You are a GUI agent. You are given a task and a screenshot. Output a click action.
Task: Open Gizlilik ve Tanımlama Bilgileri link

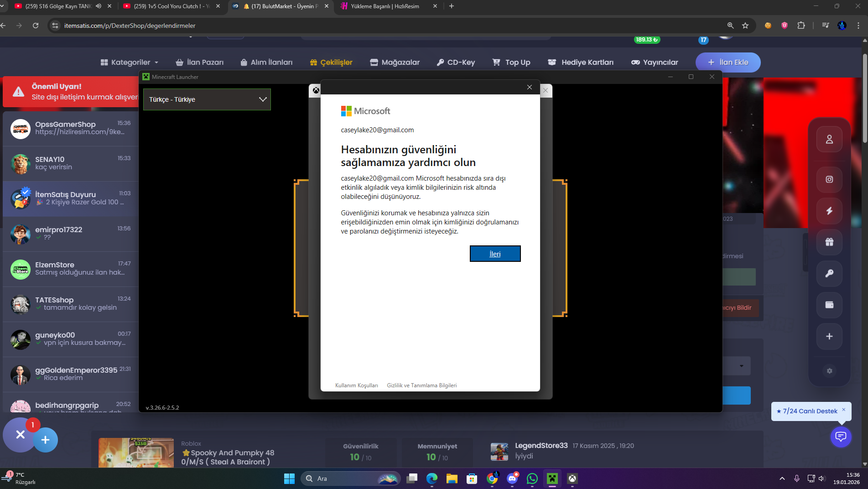click(x=421, y=385)
